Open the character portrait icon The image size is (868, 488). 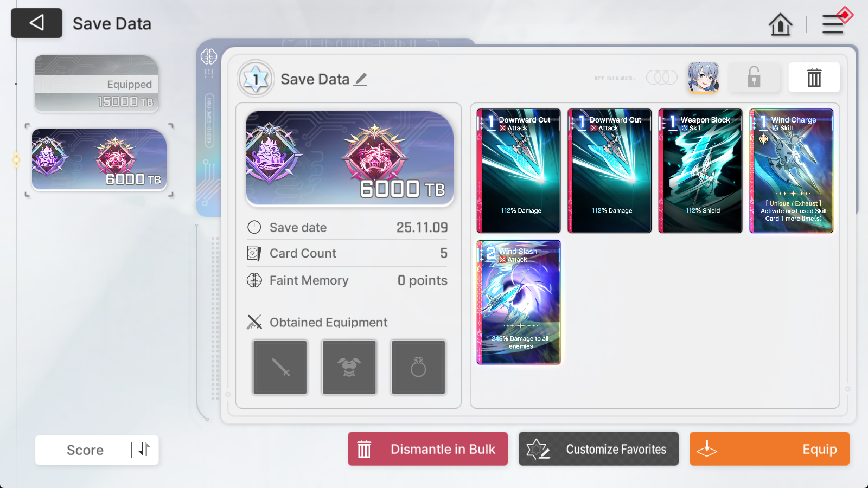point(704,77)
